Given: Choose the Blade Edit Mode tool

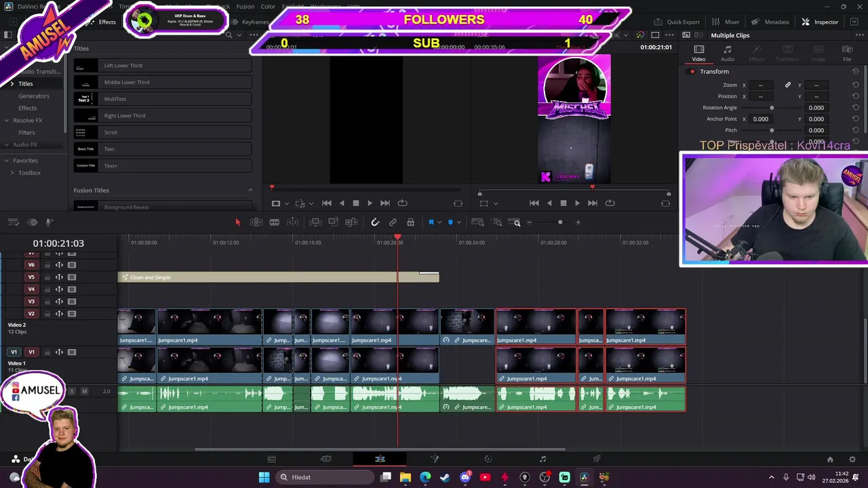Looking at the screenshot, I should tap(274, 222).
